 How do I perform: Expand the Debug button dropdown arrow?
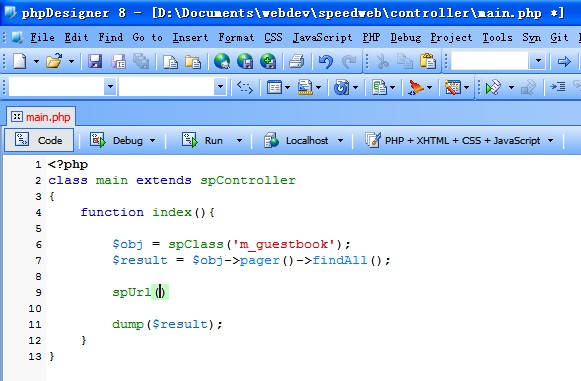tap(152, 140)
